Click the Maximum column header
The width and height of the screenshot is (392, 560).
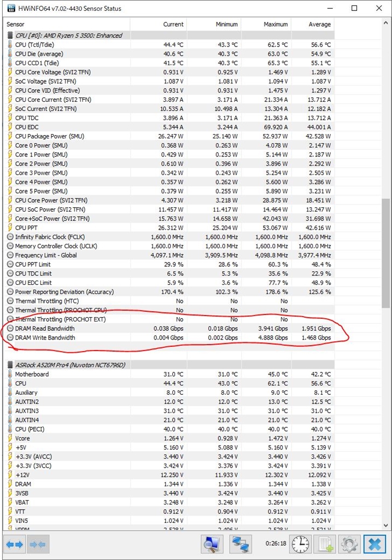tap(266, 24)
